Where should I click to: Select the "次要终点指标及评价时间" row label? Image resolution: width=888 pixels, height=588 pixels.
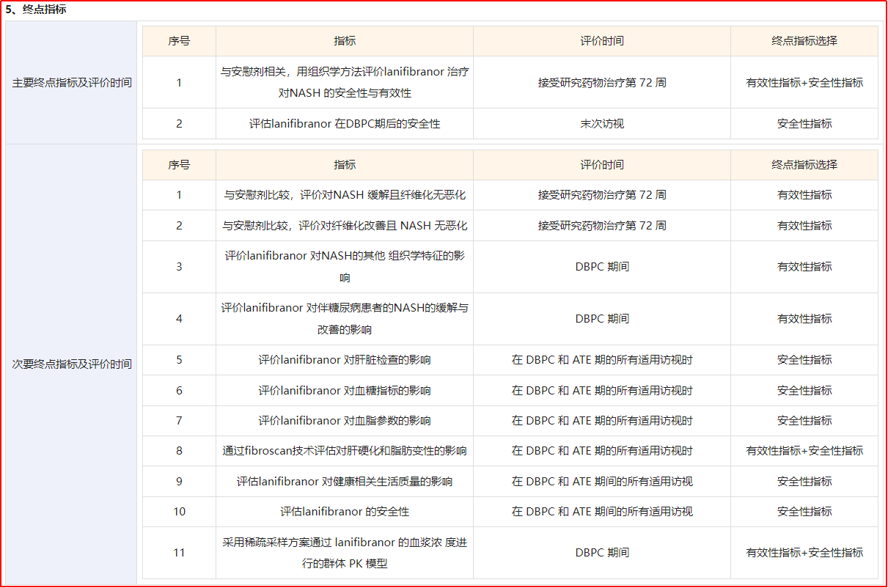point(72,364)
